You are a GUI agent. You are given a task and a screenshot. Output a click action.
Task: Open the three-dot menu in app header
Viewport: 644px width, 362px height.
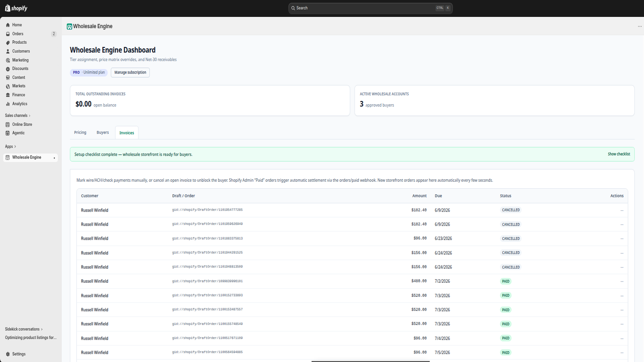(640, 27)
